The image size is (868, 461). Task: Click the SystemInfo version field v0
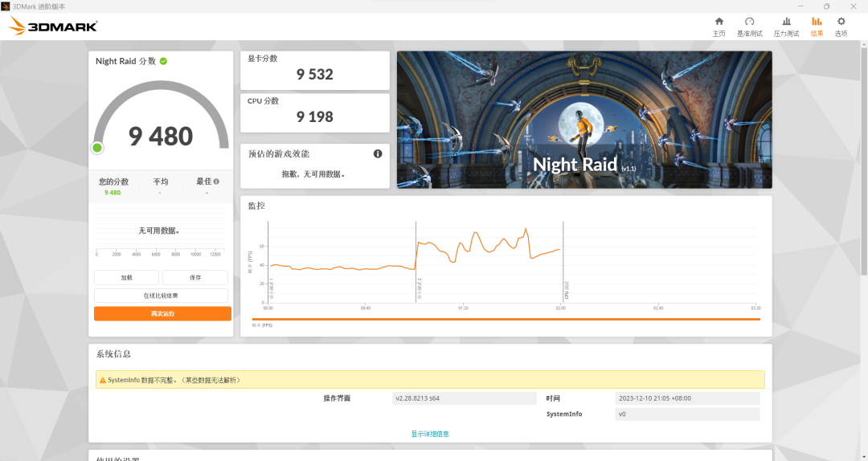687,414
